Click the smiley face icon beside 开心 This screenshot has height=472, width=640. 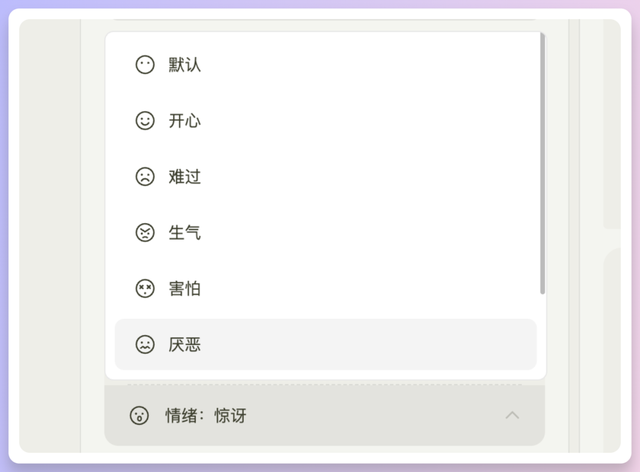[145, 121]
